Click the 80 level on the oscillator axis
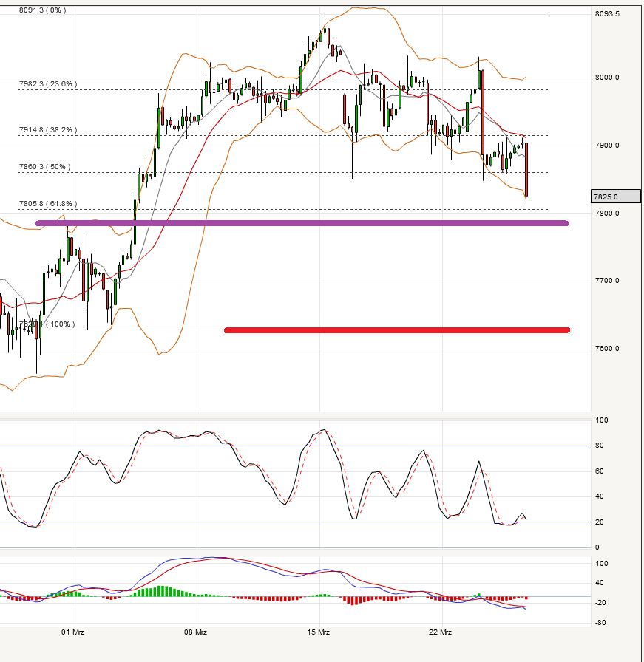This screenshot has width=644, height=662. pyautogui.click(x=602, y=446)
